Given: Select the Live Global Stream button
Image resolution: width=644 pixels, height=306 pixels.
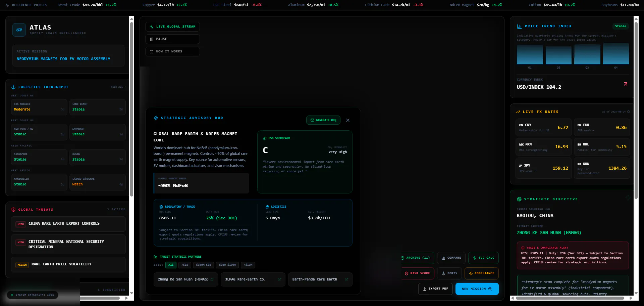Looking at the screenshot, I should (x=172, y=27).
